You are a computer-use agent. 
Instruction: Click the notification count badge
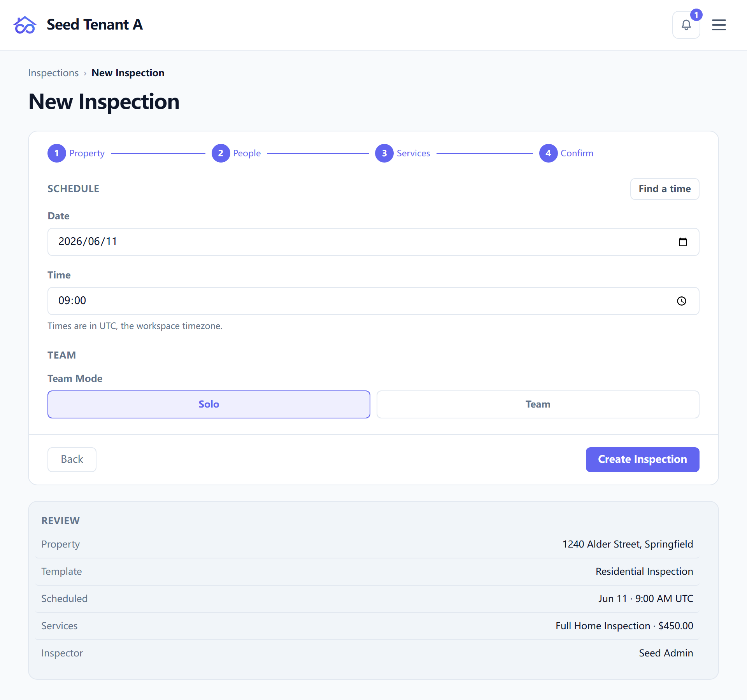click(696, 15)
